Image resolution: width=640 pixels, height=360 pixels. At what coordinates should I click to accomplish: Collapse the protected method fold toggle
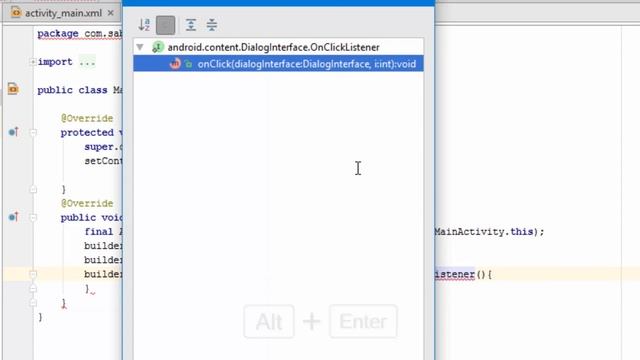click(x=33, y=132)
